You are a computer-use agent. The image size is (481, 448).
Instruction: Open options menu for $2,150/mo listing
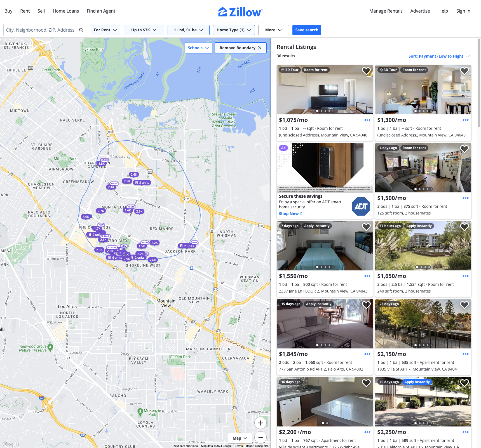point(466,354)
